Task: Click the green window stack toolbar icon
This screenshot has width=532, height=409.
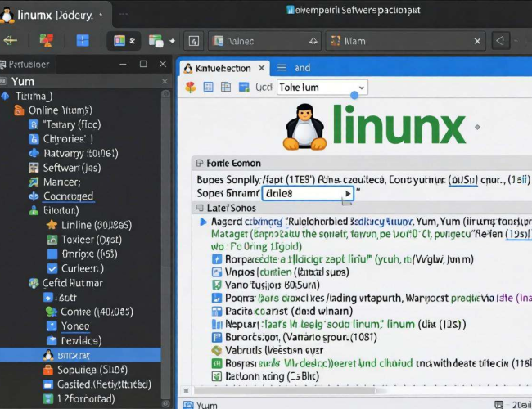Action: tap(156, 41)
